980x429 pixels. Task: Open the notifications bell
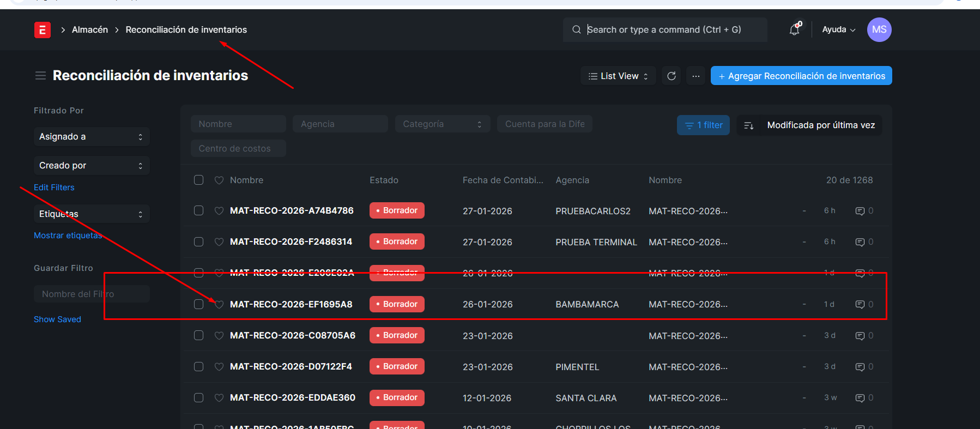pyautogui.click(x=795, y=29)
